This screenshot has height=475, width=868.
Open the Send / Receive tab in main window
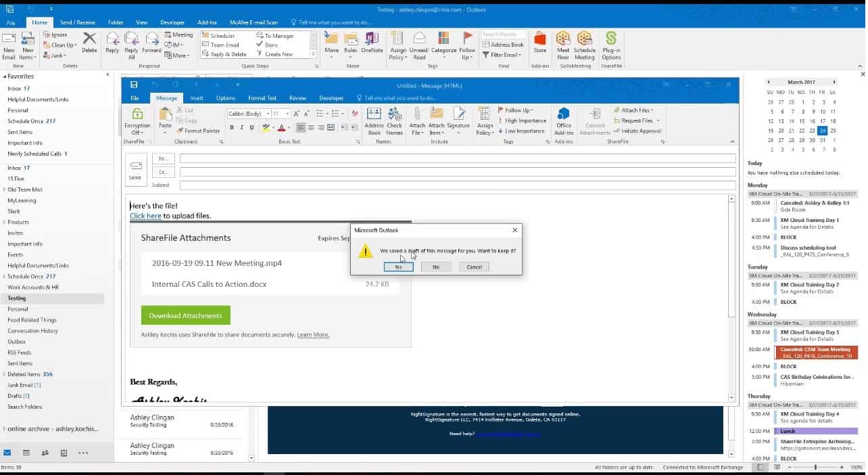point(77,22)
